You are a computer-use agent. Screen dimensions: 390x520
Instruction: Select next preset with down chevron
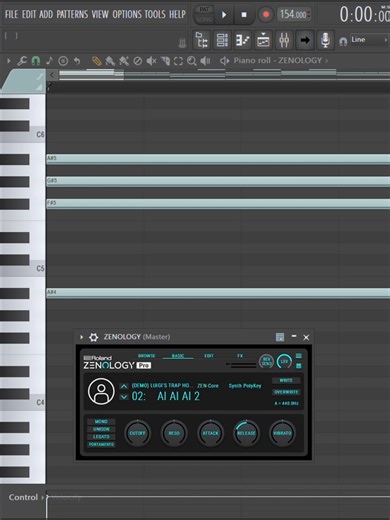124,397
